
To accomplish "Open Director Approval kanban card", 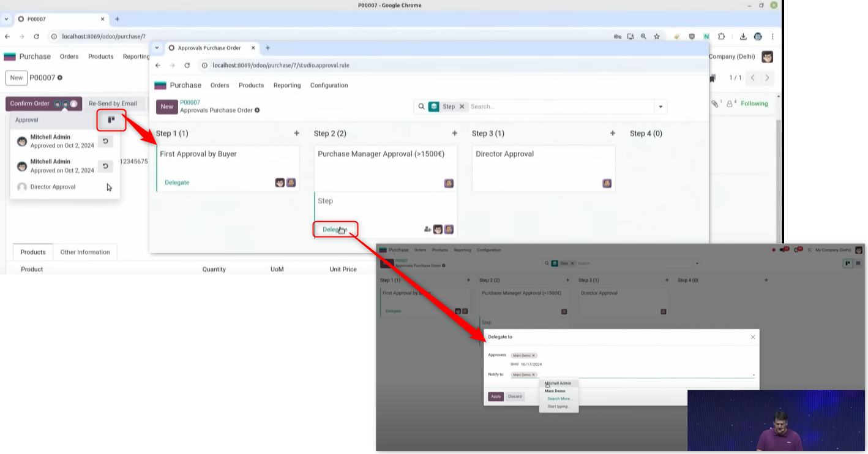I will 544,168.
